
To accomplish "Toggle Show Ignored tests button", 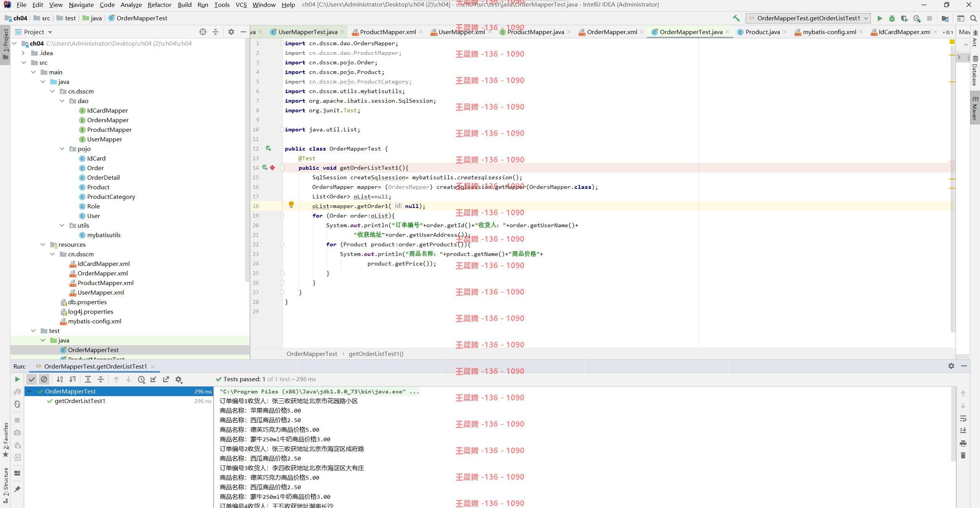I will pos(44,379).
